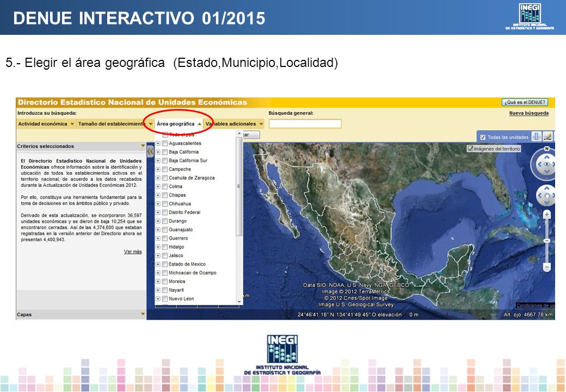Click the look-up arrow on eye control

coord(547,157)
